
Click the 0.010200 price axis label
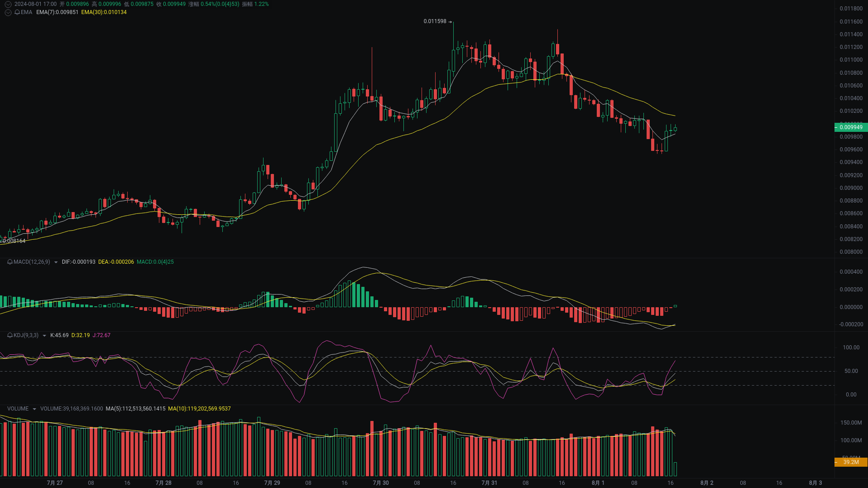(851, 111)
